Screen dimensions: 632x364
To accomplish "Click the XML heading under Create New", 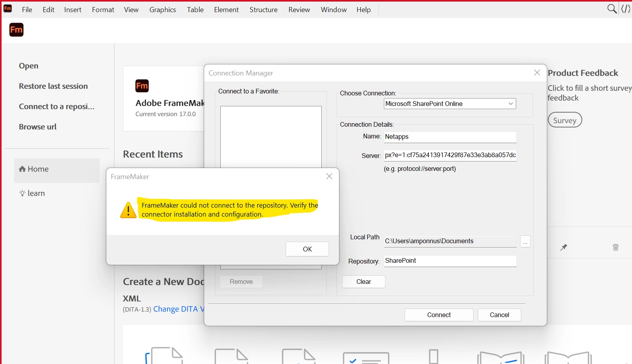I will pos(132,298).
